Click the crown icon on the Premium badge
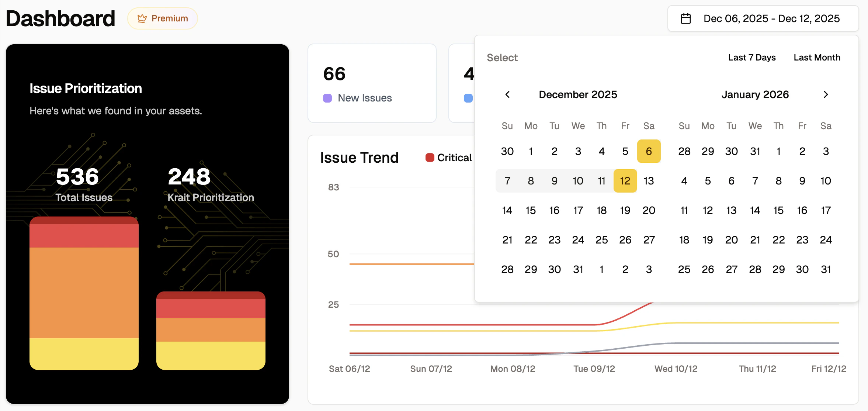Viewport: 868px width, 411px height. pos(142,18)
